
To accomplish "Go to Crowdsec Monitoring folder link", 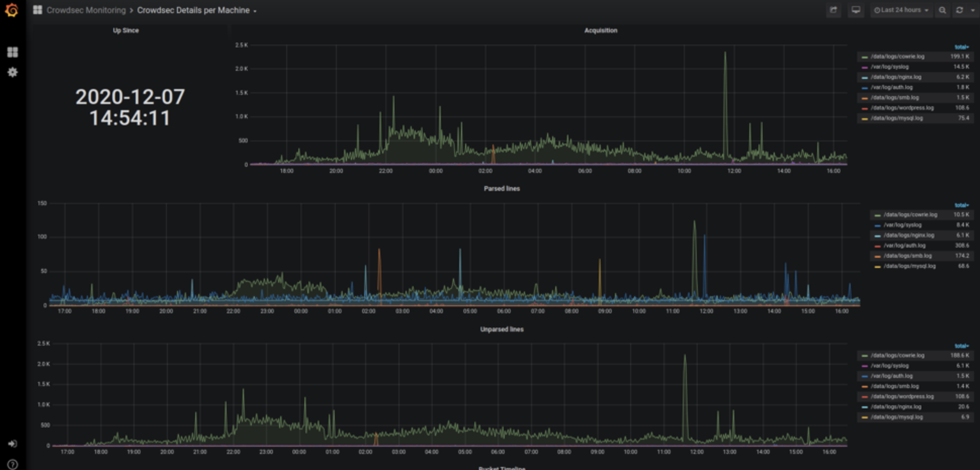I will coord(86,10).
